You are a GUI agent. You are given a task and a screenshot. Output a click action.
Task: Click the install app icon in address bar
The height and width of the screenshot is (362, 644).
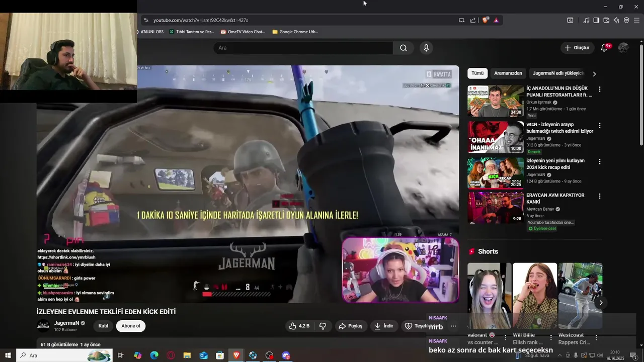[x=461, y=20]
